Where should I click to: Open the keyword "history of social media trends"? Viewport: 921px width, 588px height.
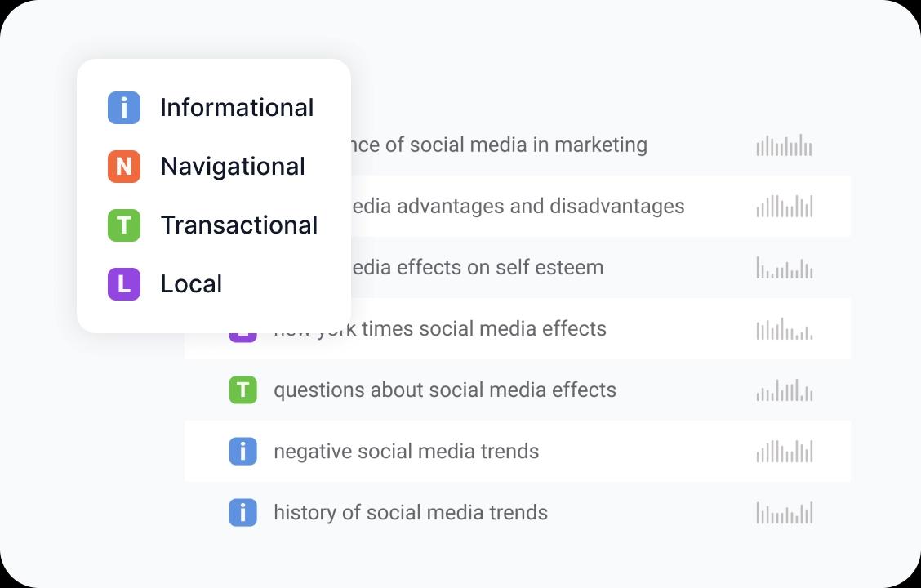pos(411,513)
